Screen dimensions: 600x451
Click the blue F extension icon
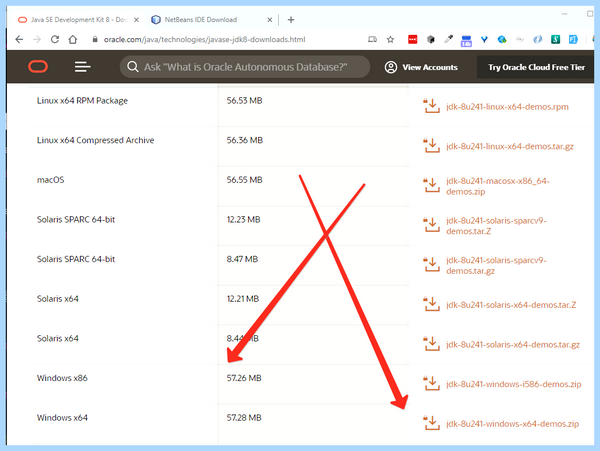pos(573,39)
